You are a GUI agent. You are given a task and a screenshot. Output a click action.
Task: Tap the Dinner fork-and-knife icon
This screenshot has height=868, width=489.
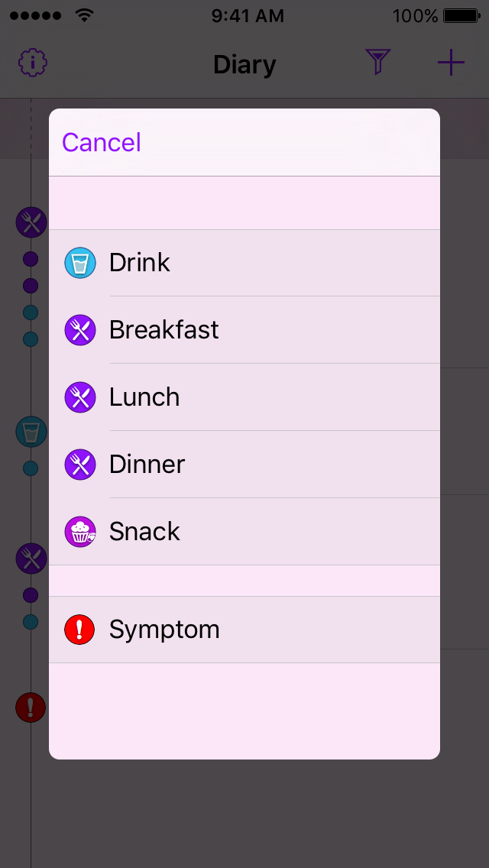tap(80, 465)
